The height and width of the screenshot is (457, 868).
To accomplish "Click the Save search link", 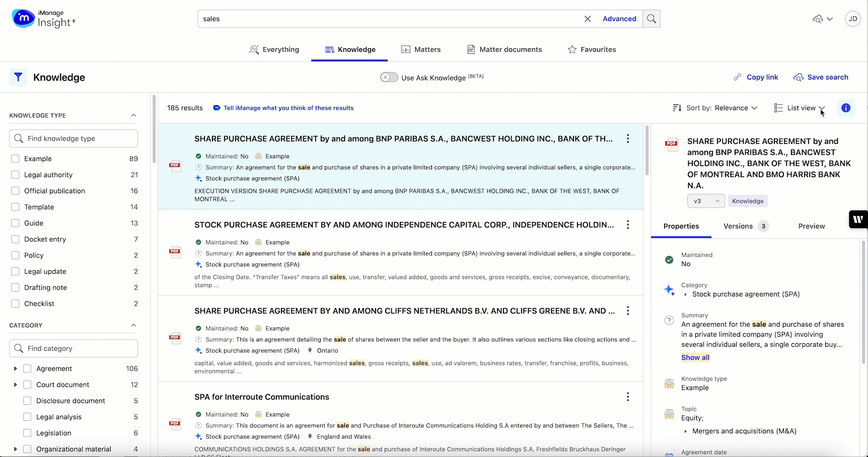I will tap(827, 77).
